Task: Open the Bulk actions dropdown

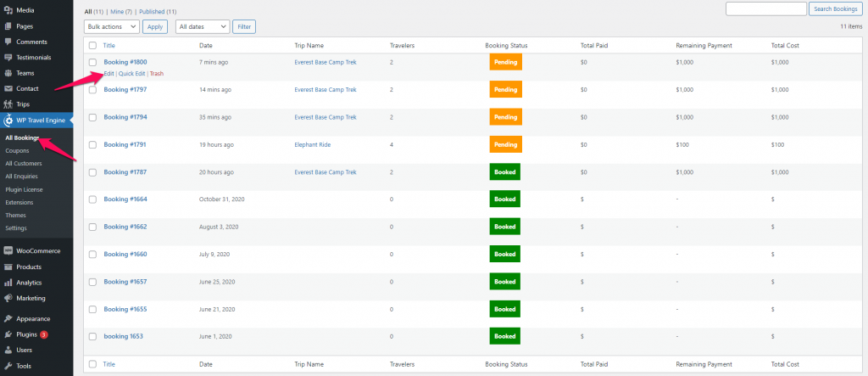Action: click(112, 26)
